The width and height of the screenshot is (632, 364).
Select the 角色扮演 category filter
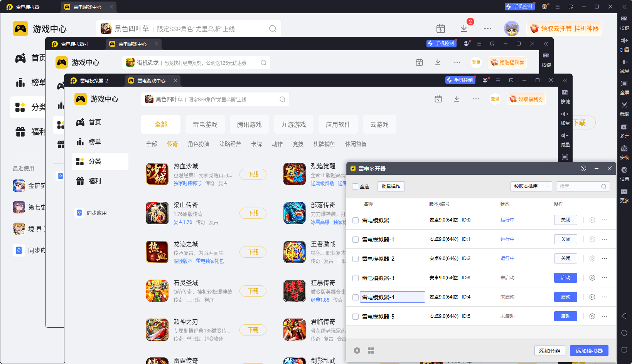[x=199, y=144]
